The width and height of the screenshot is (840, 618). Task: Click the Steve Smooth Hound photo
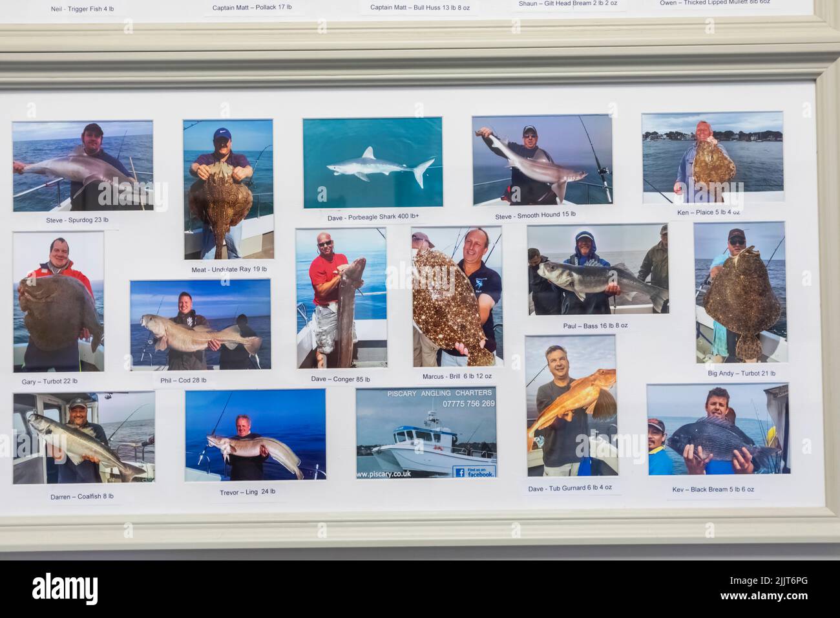pyautogui.click(x=542, y=160)
